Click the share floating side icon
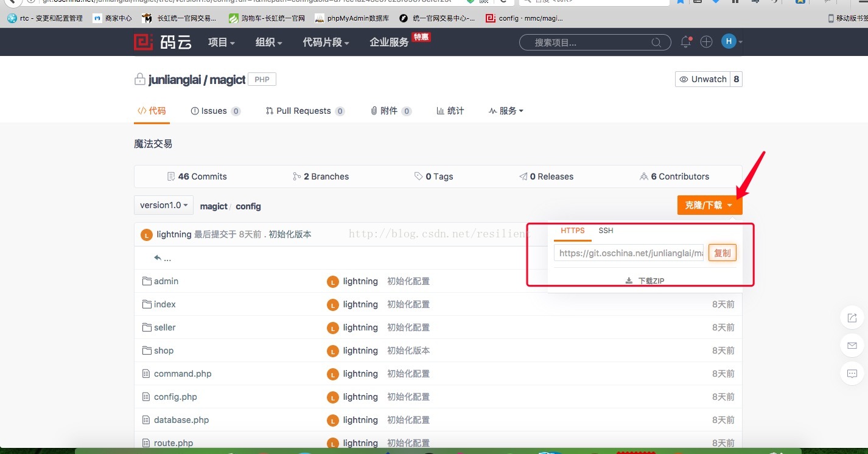The height and width of the screenshot is (454, 868). coord(852,318)
